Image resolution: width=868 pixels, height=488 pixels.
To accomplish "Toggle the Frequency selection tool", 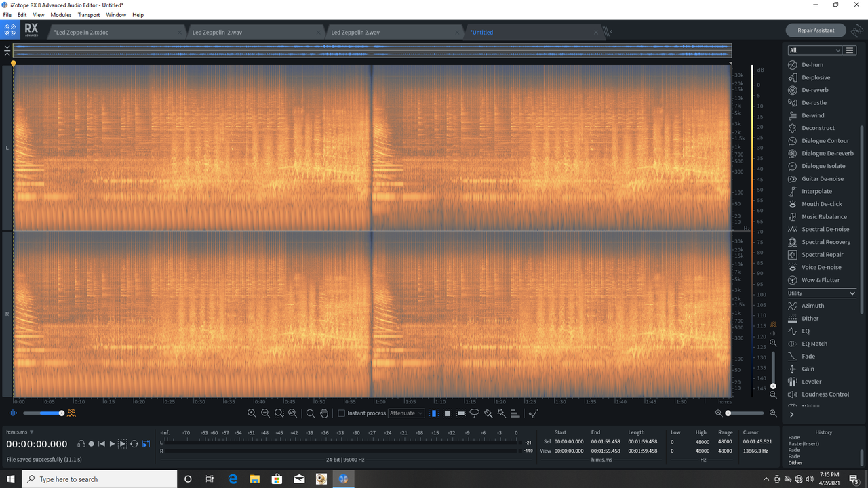I will (x=461, y=413).
